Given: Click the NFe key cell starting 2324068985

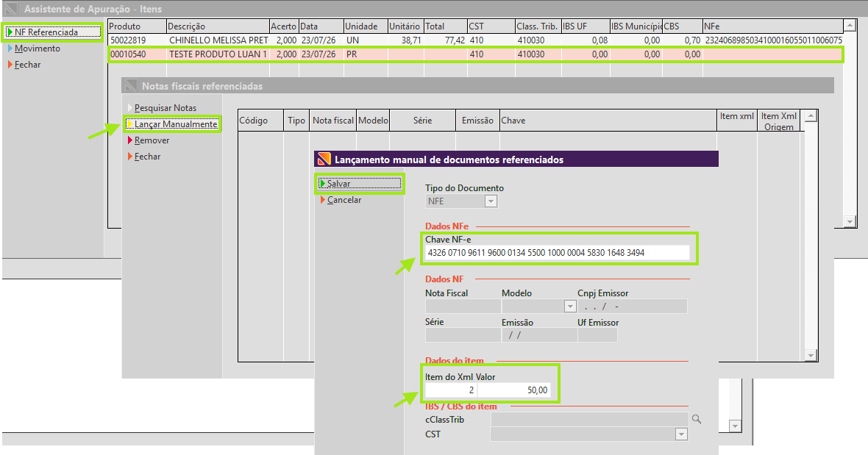Looking at the screenshot, I should [773, 40].
